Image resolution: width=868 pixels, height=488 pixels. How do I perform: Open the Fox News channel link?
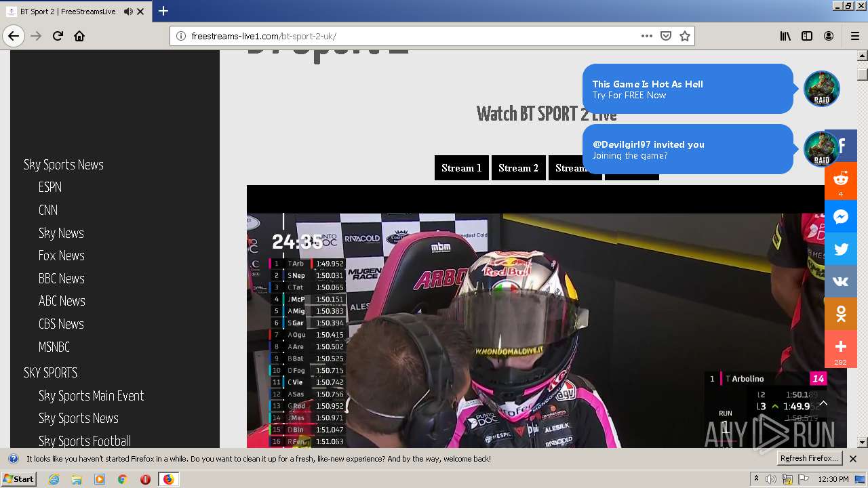[62, 256]
